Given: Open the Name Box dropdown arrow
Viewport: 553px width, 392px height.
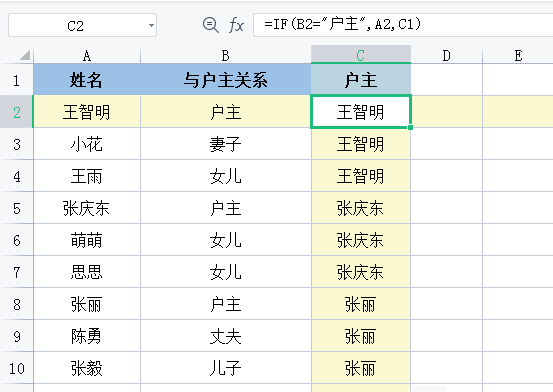Looking at the screenshot, I should click(151, 25).
